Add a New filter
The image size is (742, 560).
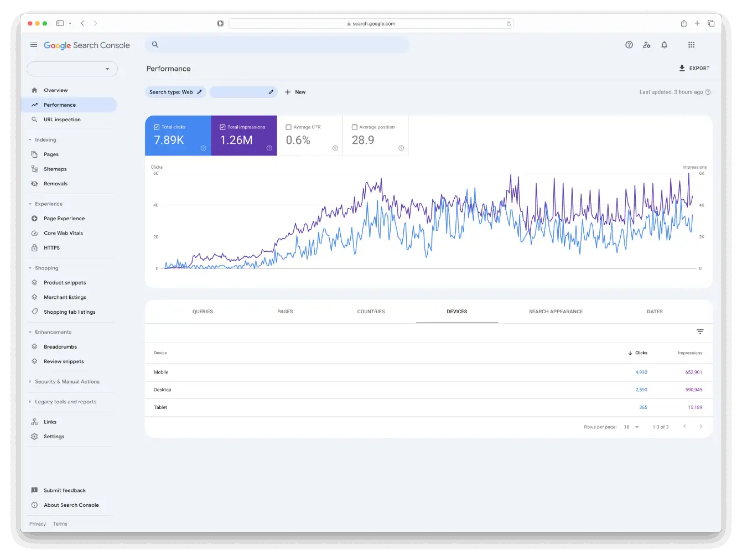click(x=295, y=92)
